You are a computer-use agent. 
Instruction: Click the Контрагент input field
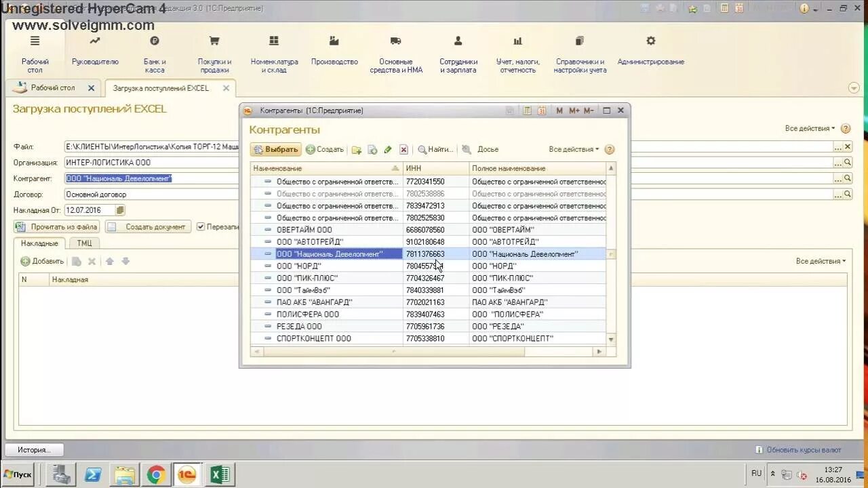coord(448,178)
